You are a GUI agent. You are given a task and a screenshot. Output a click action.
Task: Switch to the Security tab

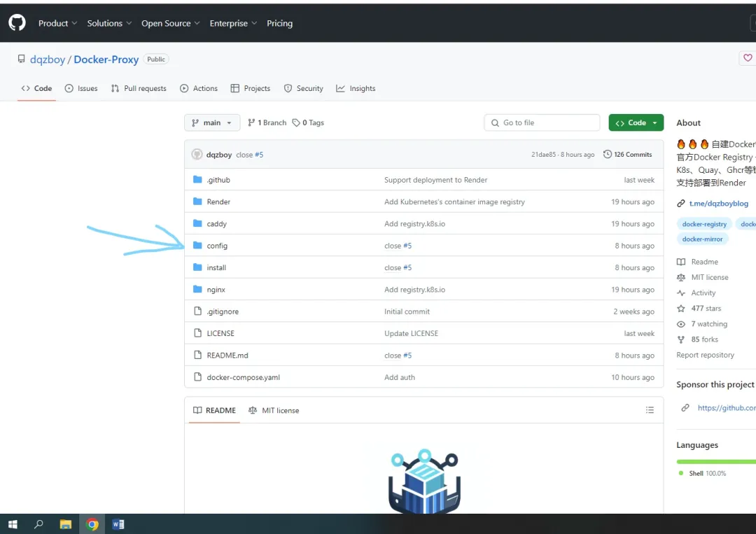click(303, 88)
